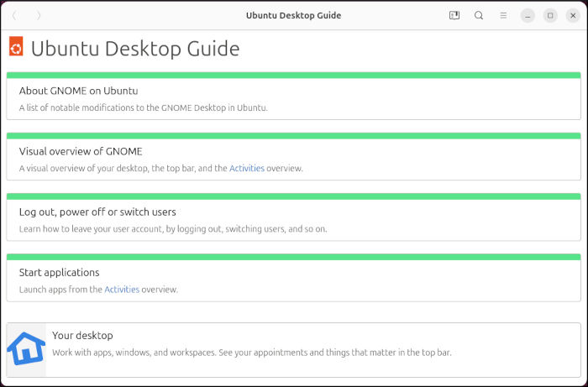Click Activities link under Start applications
588x387 pixels.
(x=121, y=290)
